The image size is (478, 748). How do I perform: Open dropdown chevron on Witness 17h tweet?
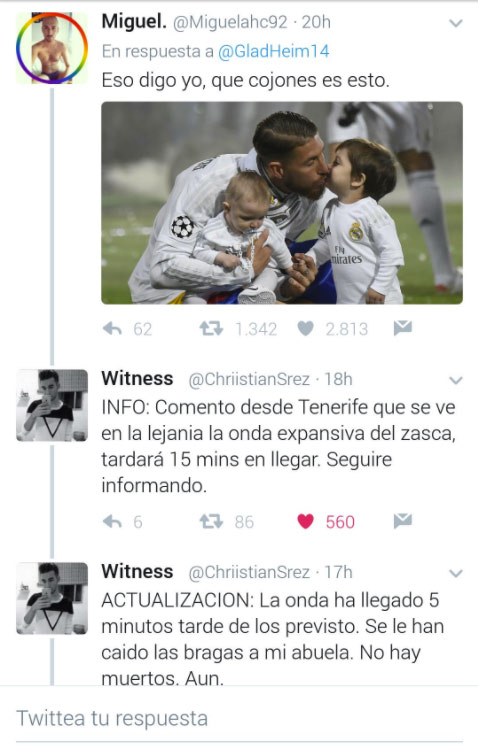[456, 573]
